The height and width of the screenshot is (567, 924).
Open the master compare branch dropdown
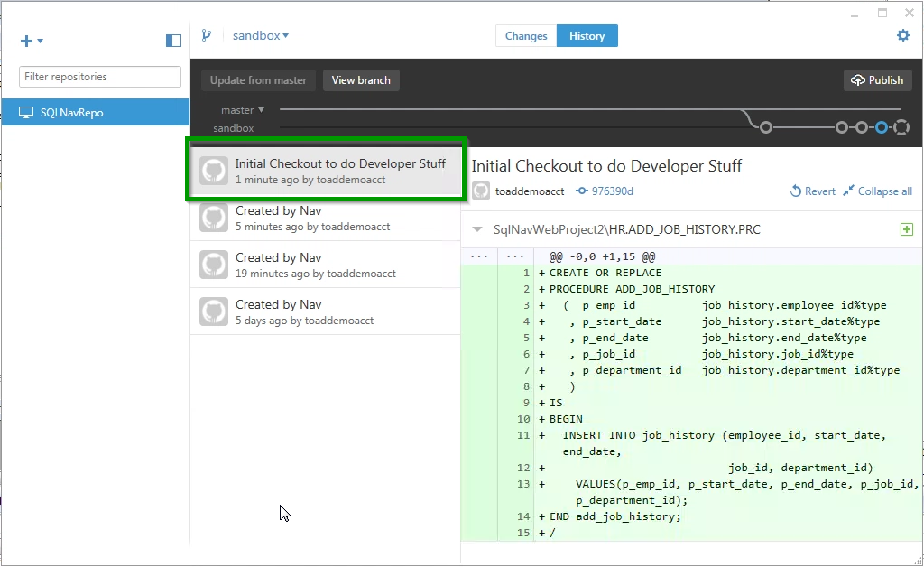(x=242, y=110)
